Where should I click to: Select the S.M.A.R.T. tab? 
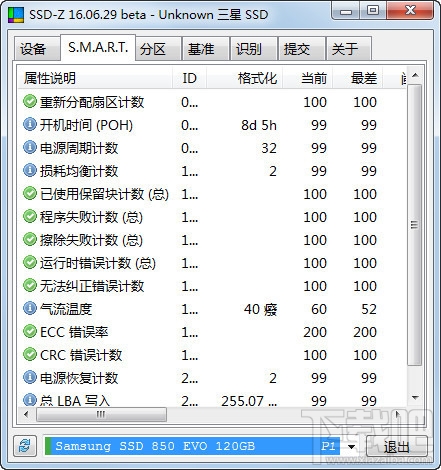pyautogui.click(x=98, y=47)
